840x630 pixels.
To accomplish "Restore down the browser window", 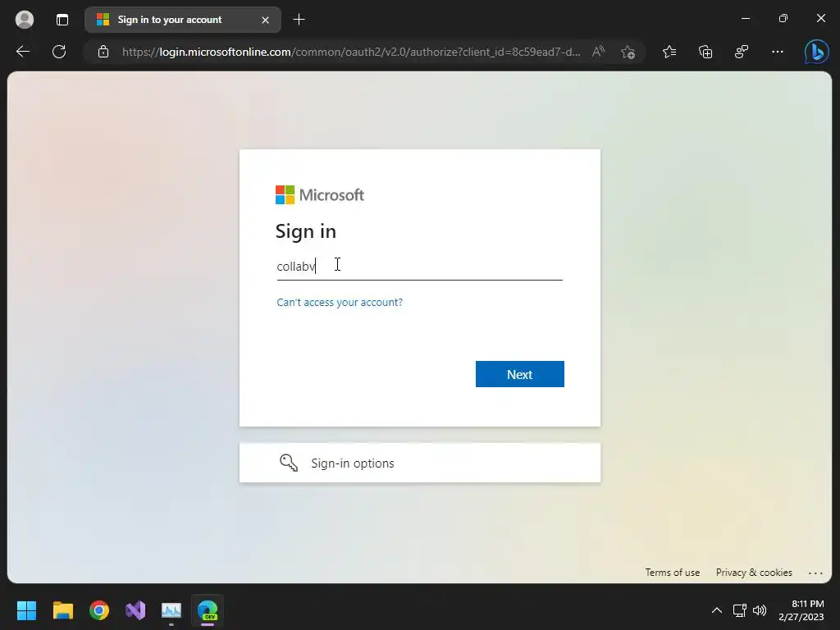I will [x=783, y=19].
